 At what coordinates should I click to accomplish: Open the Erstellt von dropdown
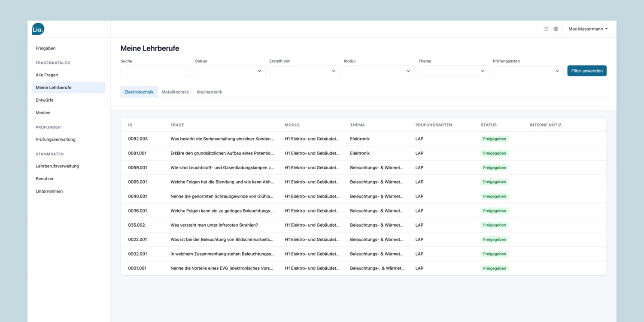point(305,71)
